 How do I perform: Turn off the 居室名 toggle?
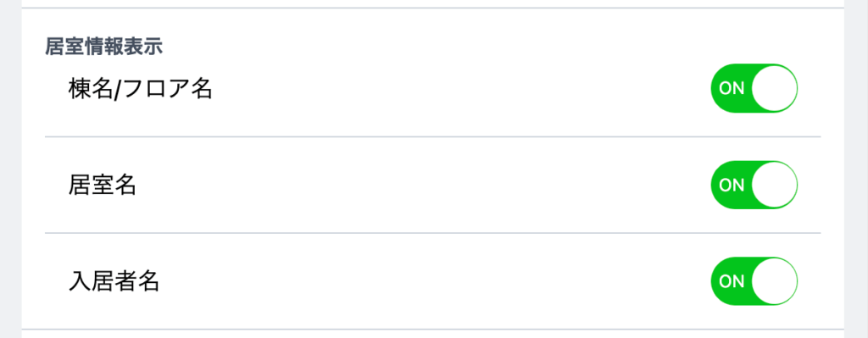pyautogui.click(x=754, y=185)
